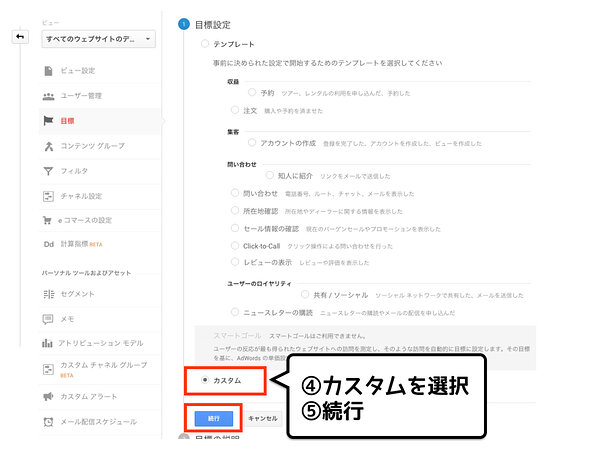Viewport: 600px width, 450px height.
Task: Click the カスタム チャネル グループ icon
Action: 48,370
